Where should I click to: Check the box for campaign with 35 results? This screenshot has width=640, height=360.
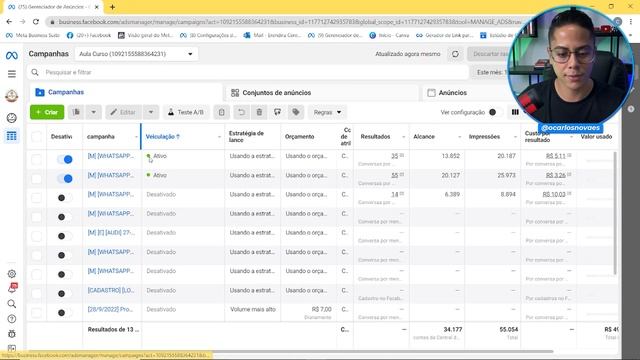tap(36, 159)
